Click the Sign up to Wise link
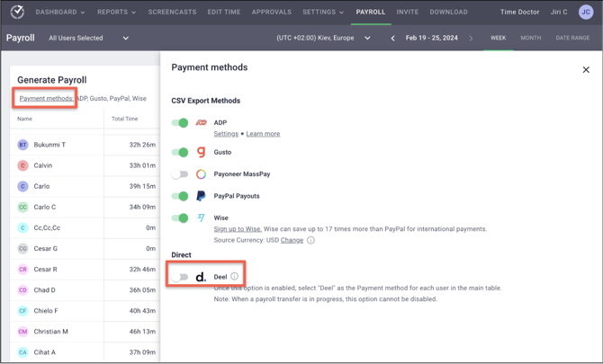The width and height of the screenshot is (603, 364). pos(238,229)
